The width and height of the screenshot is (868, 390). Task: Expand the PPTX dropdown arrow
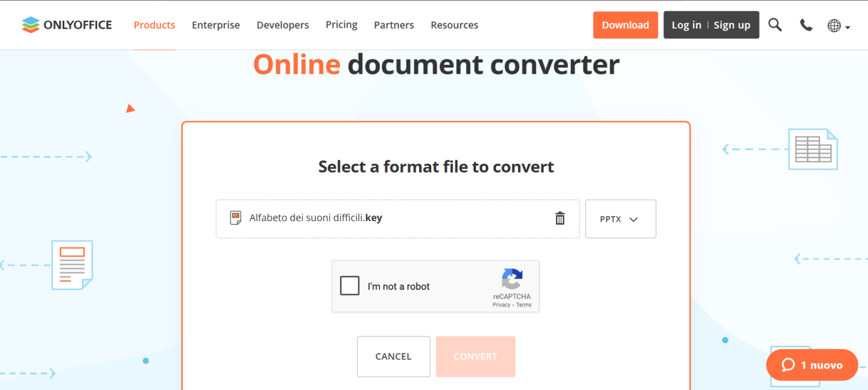pyautogui.click(x=634, y=220)
